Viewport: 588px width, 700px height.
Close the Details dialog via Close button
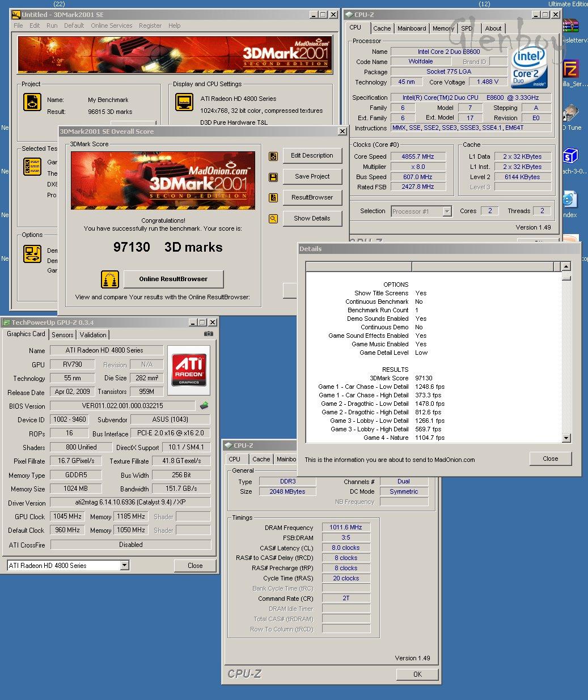coord(550,459)
